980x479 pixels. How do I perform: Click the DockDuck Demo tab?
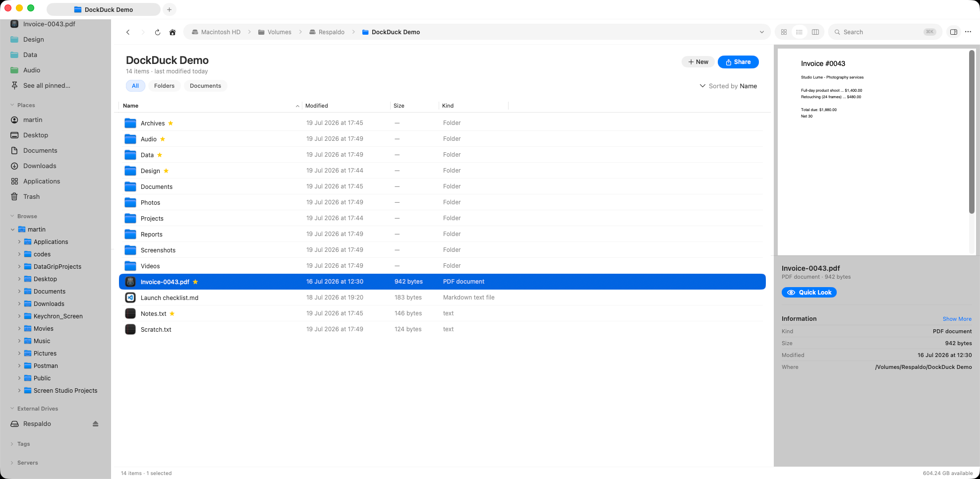coord(104,9)
